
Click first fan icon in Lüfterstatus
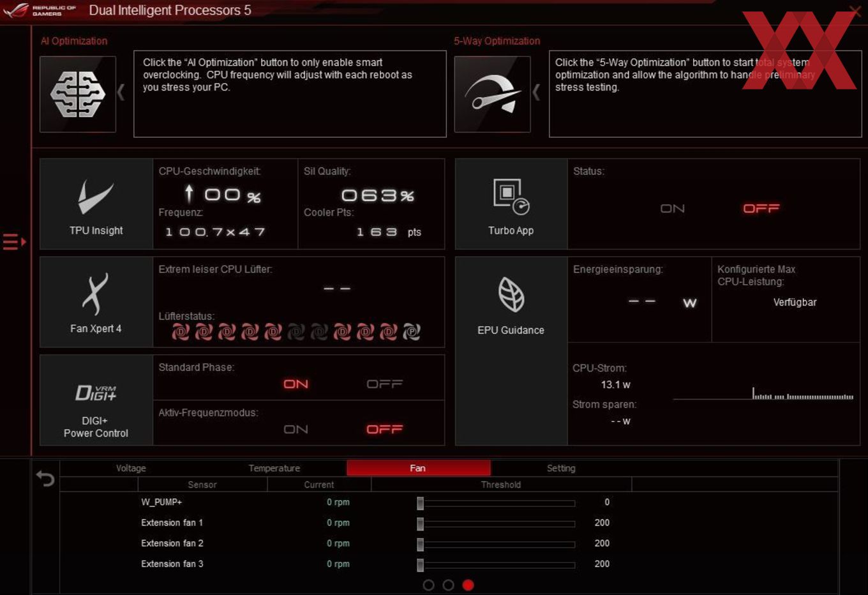(x=181, y=331)
